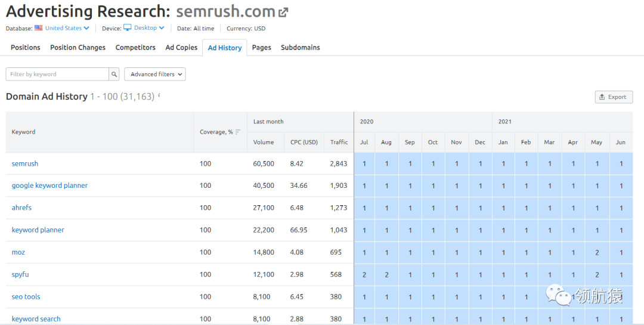Viewport: 644px width, 325px height.
Task: Switch to the Competitors tab
Action: click(x=135, y=48)
